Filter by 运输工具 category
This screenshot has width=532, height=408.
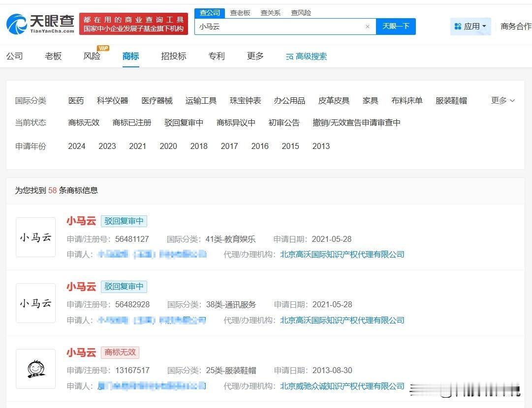coord(201,101)
